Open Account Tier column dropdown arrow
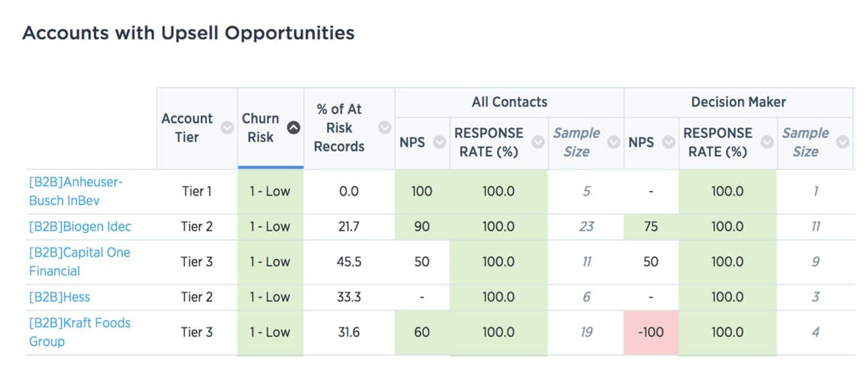 click(227, 127)
